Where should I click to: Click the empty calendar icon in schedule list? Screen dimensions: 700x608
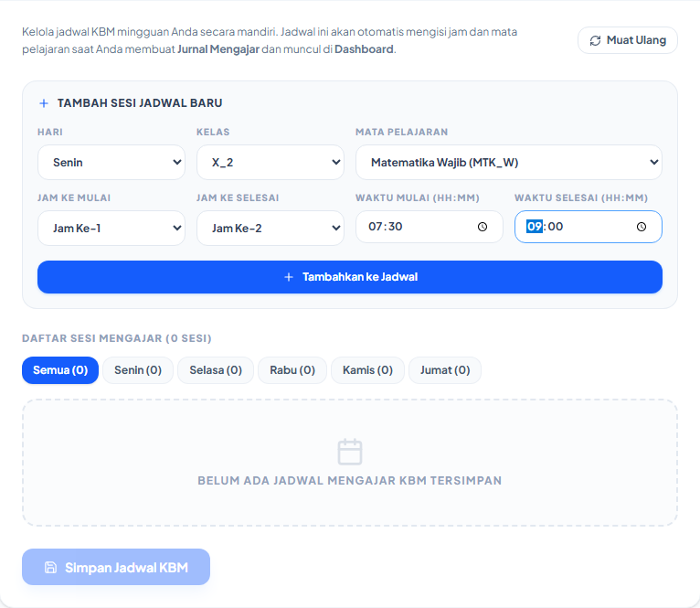coord(350,452)
